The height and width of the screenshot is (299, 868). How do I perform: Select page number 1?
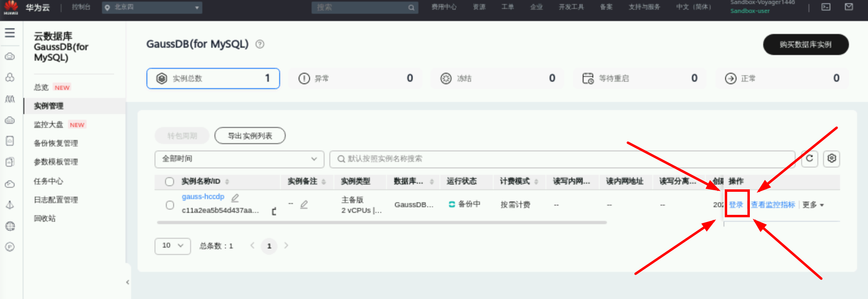(269, 246)
